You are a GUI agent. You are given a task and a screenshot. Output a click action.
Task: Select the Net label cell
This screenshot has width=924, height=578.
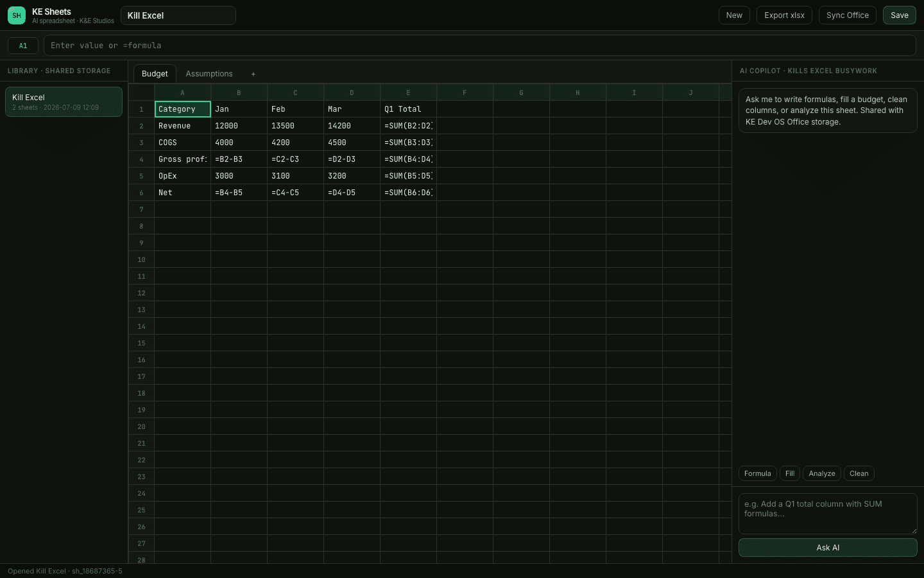[x=182, y=193]
